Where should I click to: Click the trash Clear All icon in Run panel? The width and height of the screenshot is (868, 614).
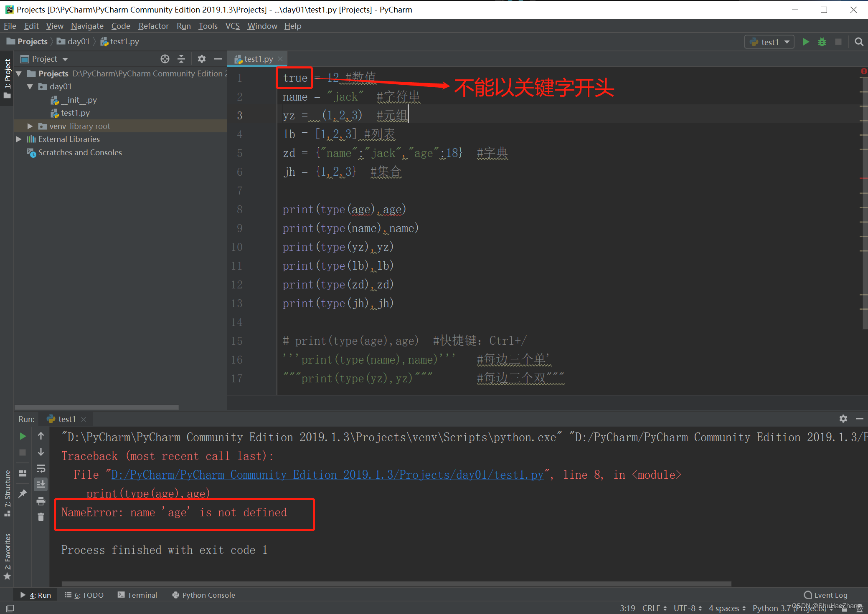pos(41,517)
